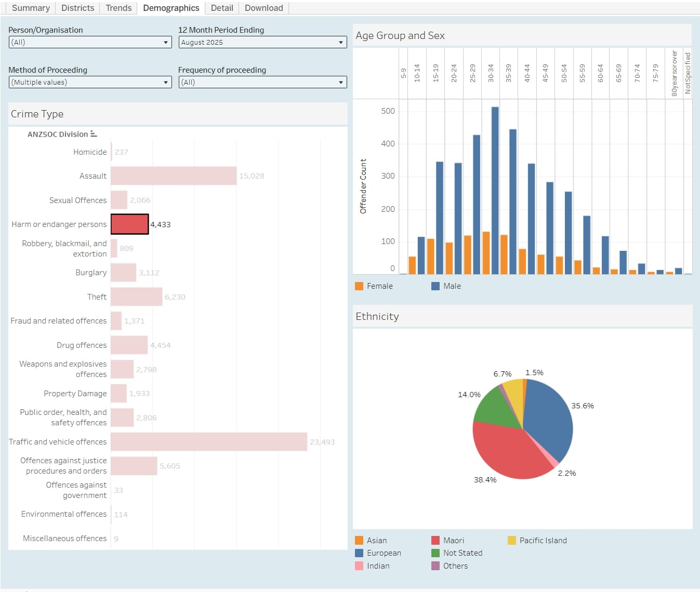Click the Female orange legend swatch
The image size is (700, 592).
[x=359, y=286]
